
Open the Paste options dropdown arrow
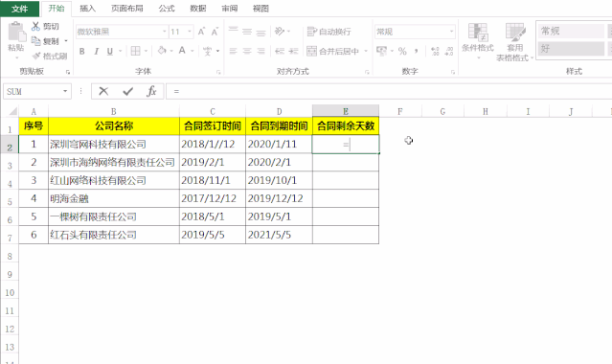(16, 57)
